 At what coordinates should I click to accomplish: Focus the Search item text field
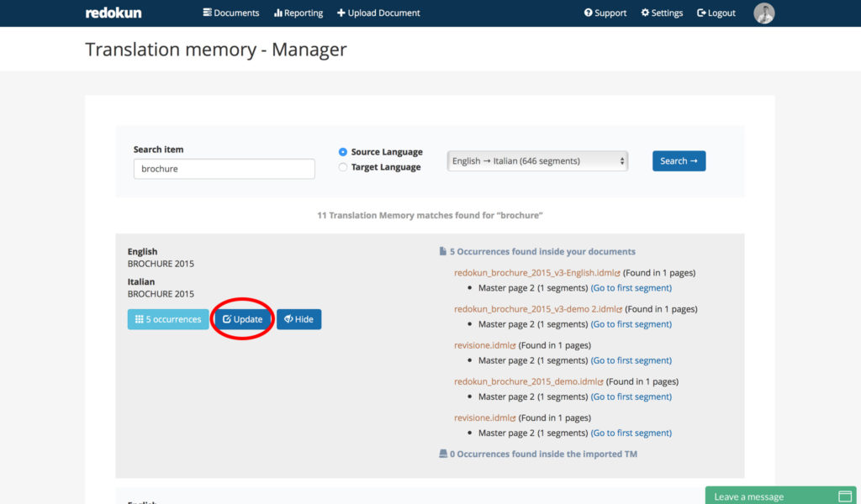(224, 169)
